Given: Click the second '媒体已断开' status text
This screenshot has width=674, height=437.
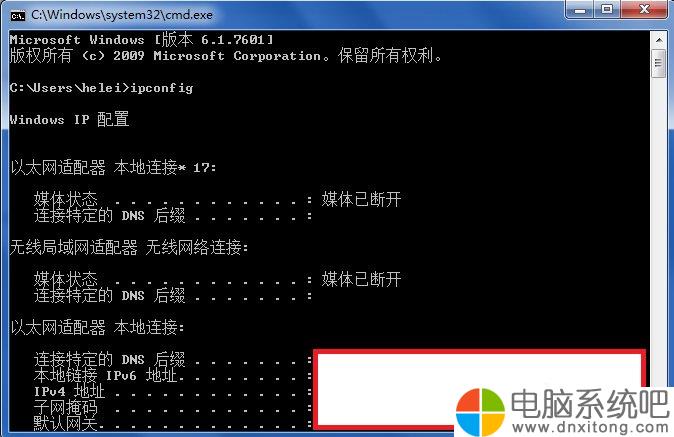Looking at the screenshot, I should [x=362, y=279].
